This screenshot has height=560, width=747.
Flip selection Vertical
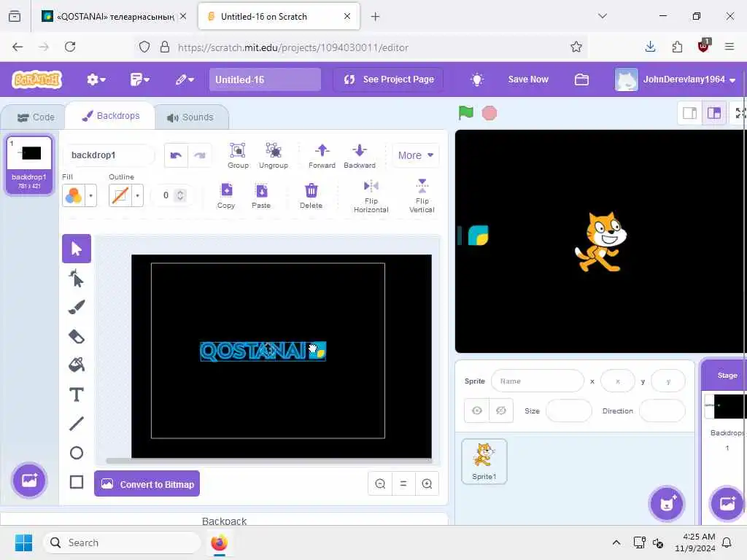point(422,195)
